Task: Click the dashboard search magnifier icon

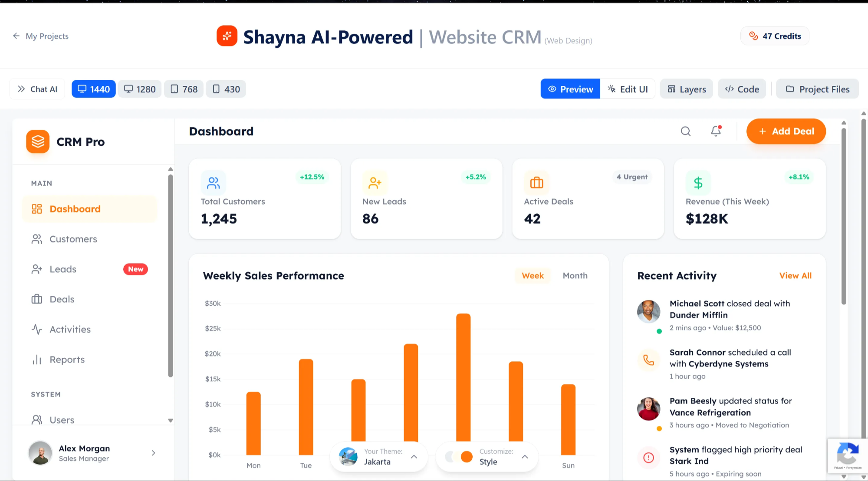Action: click(x=685, y=131)
